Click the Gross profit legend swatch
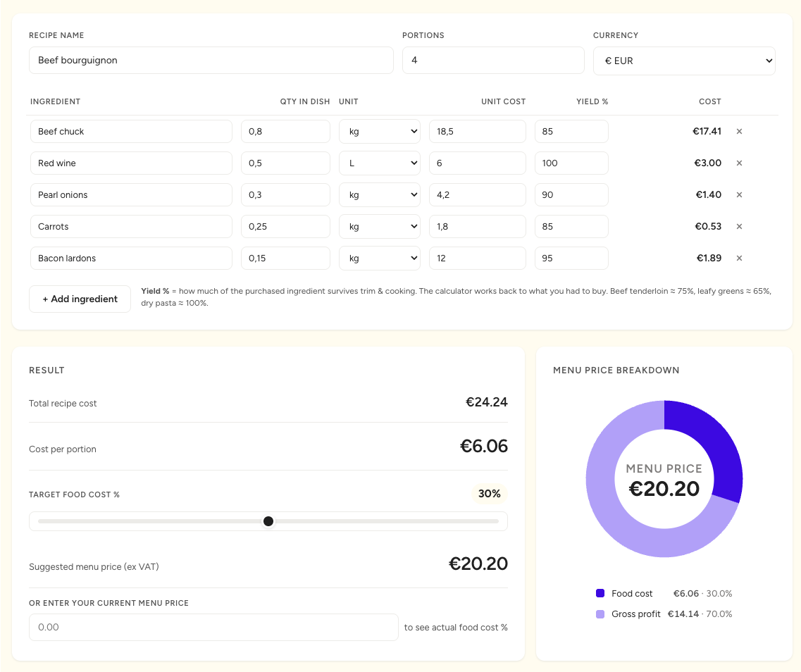 (x=600, y=614)
